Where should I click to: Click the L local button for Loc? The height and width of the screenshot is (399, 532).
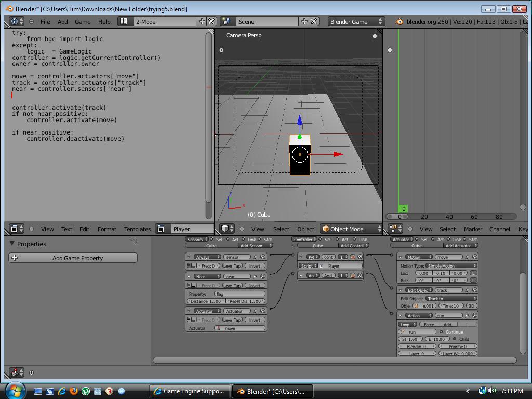click(x=474, y=273)
